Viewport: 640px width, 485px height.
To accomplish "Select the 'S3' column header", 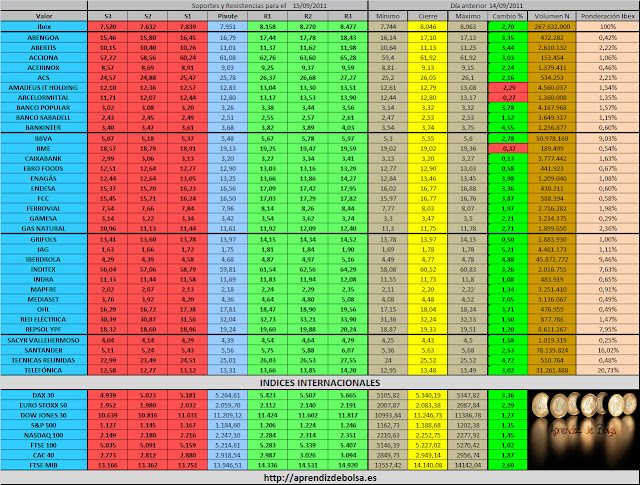I will (x=107, y=16).
